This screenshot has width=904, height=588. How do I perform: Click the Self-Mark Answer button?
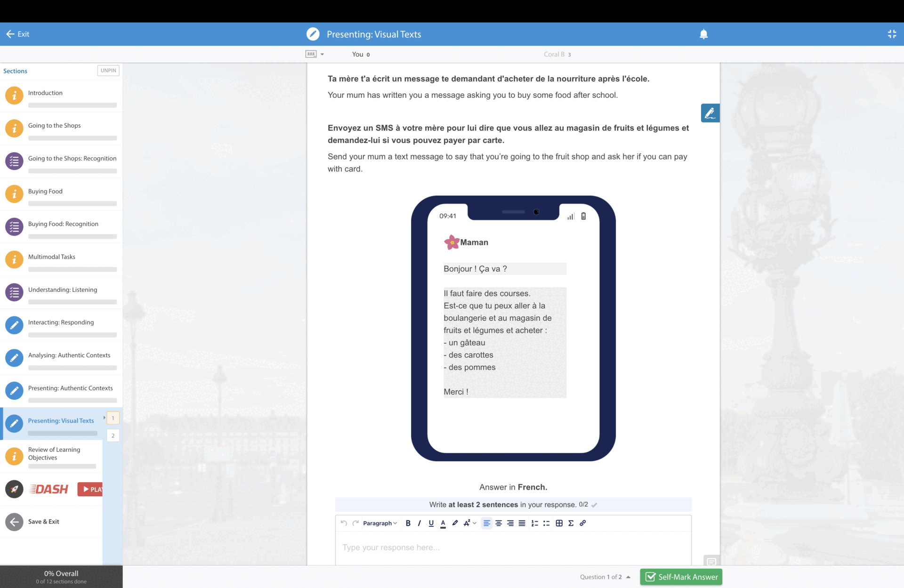(x=681, y=577)
